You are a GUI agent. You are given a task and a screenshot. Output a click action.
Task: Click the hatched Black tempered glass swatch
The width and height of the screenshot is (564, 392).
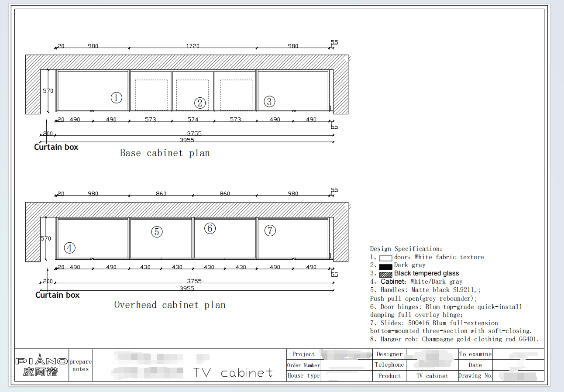(385, 275)
